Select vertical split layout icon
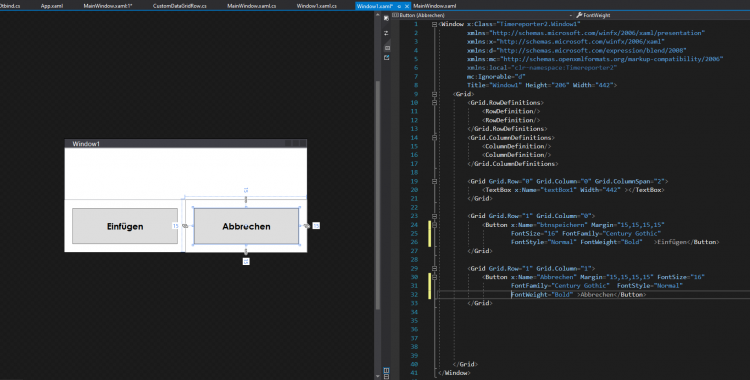Viewport: 750px width, 380px height. point(386,370)
